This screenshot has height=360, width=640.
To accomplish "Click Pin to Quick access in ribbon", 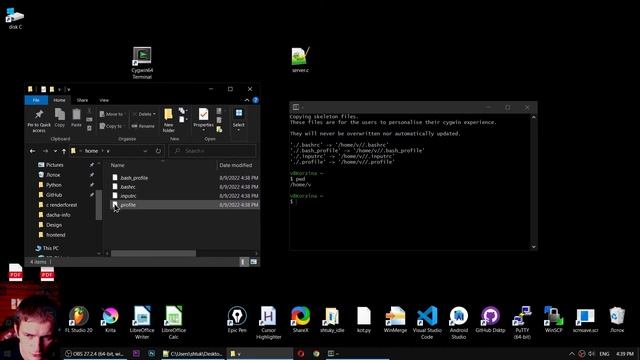I will (x=39, y=120).
